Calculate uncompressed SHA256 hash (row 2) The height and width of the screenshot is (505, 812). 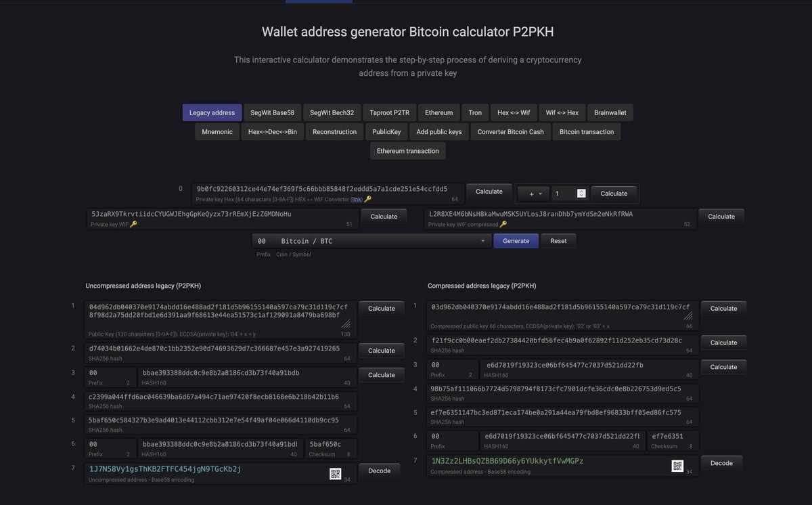pos(381,351)
